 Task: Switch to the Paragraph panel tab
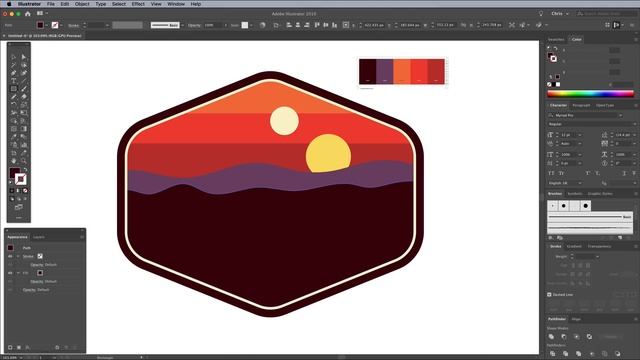tap(581, 105)
